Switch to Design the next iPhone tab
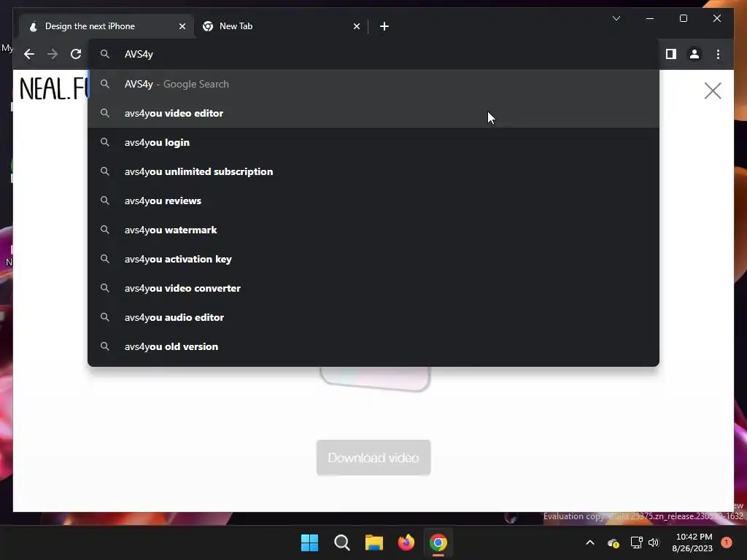Image resolution: width=747 pixels, height=560 pixels. pyautogui.click(x=106, y=26)
